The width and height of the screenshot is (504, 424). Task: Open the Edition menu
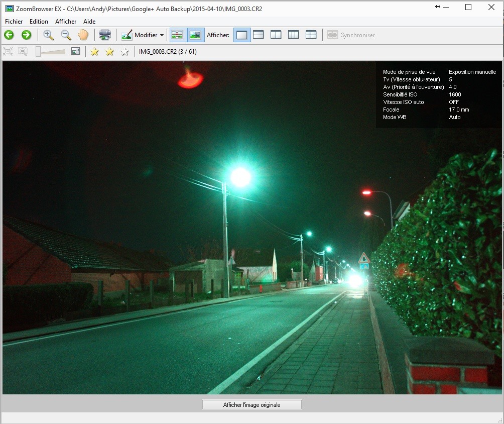(x=39, y=22)
